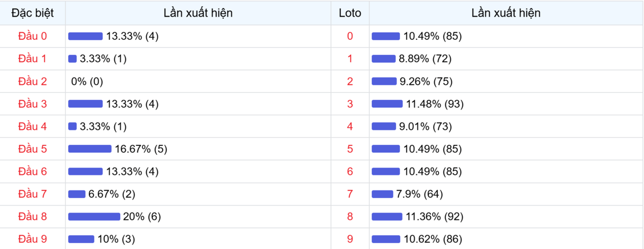Image resolution: width=644 pixels, height=249 pixels.
Task: Click the Đầu 0 row label
Action: tap(33, 36)
